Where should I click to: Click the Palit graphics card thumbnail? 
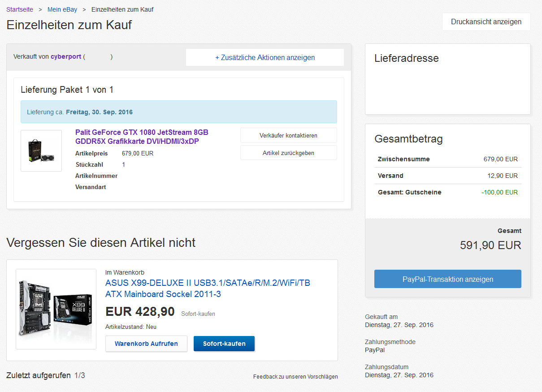41,151
